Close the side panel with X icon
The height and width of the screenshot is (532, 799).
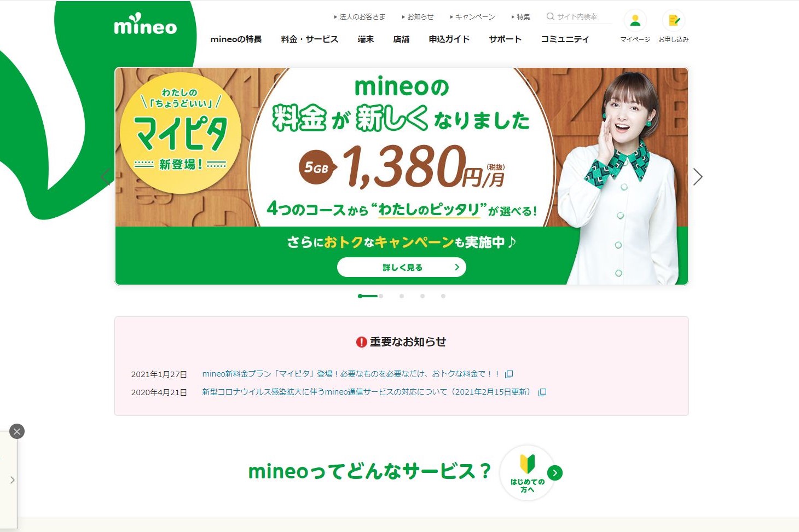[17, 431]
